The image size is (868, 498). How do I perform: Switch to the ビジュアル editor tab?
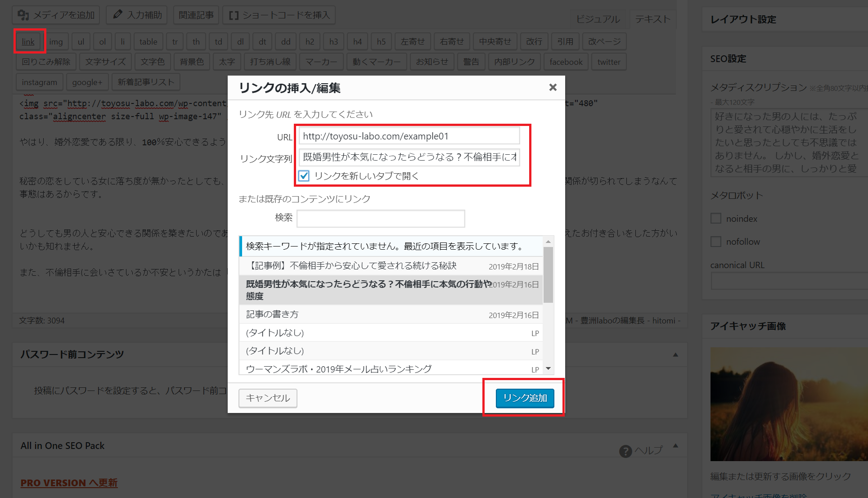598,19
